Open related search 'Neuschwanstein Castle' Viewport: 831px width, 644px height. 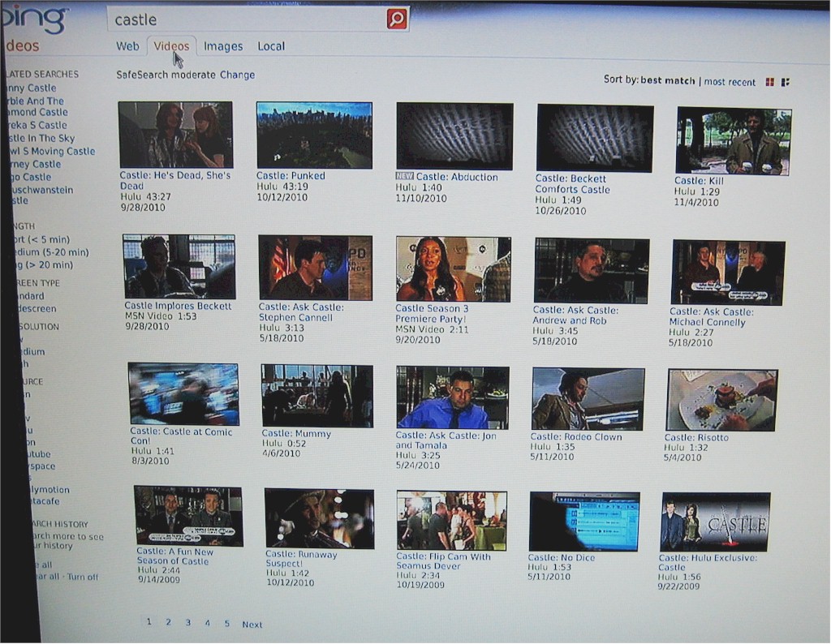coord(41,195)
